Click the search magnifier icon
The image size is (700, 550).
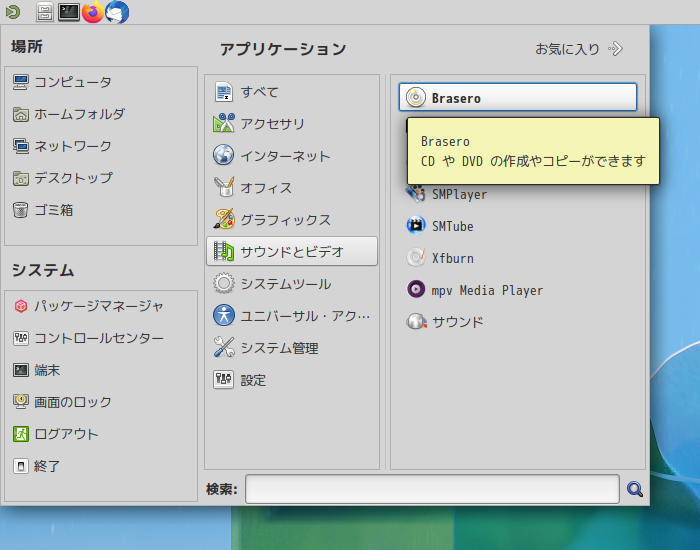pyautogui.click(x=635, y=489)
